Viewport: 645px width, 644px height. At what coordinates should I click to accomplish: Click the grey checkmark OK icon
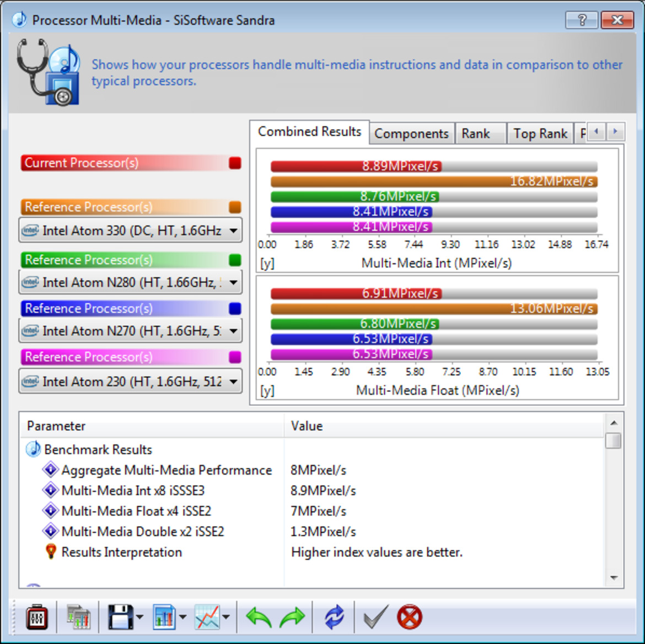click(x=376, y=617)
